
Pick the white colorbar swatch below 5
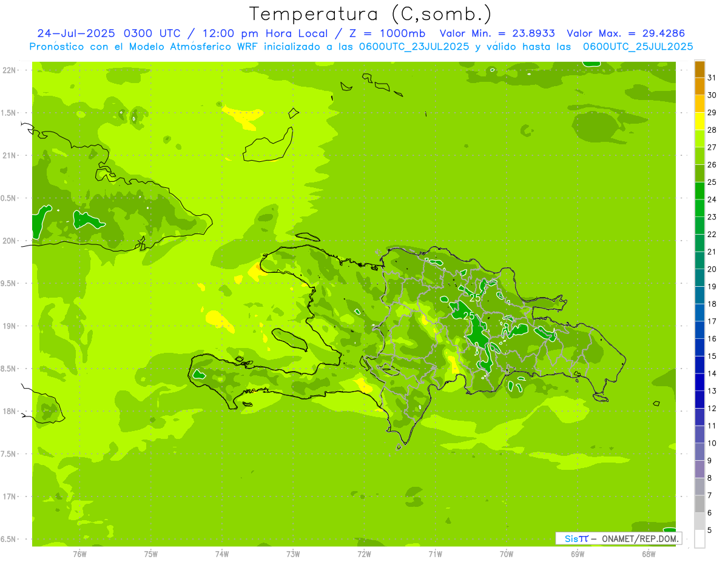coord(699,539)
